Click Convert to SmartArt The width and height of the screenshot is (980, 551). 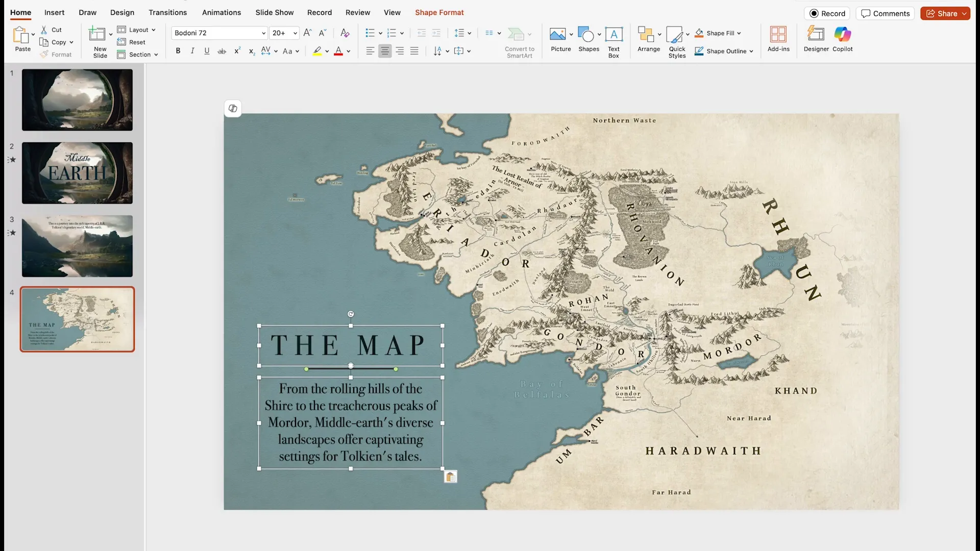point(519,42)
